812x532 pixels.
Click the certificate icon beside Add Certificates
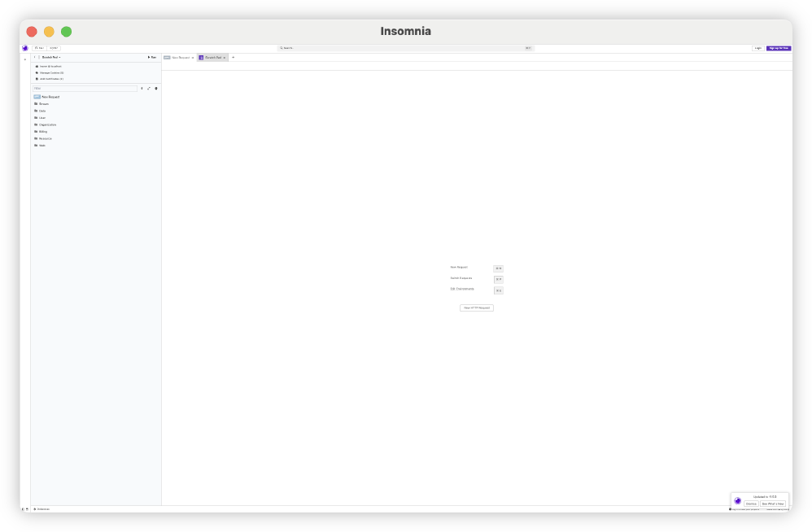click(x=37, y=79)
